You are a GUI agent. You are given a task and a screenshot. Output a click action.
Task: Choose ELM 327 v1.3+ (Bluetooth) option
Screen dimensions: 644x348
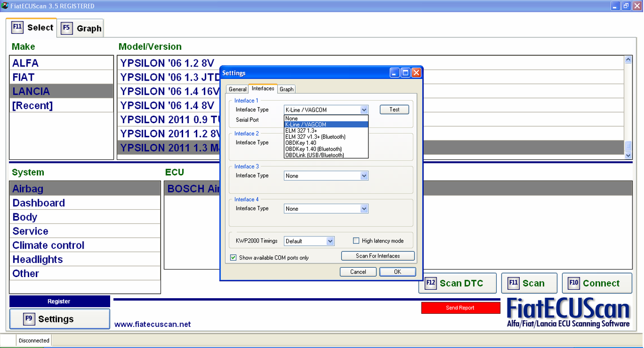click(326, 136)
